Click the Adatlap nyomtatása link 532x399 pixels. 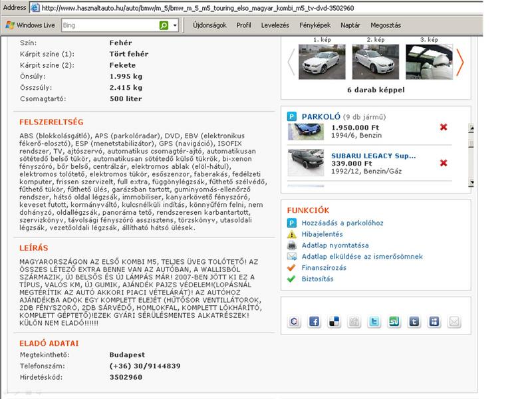335,245
